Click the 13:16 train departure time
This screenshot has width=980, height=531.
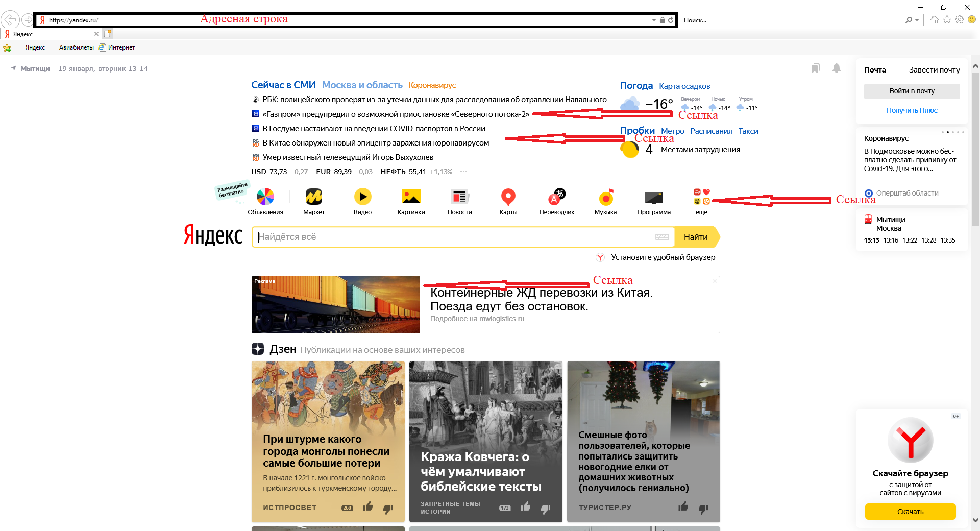point(891,240)
